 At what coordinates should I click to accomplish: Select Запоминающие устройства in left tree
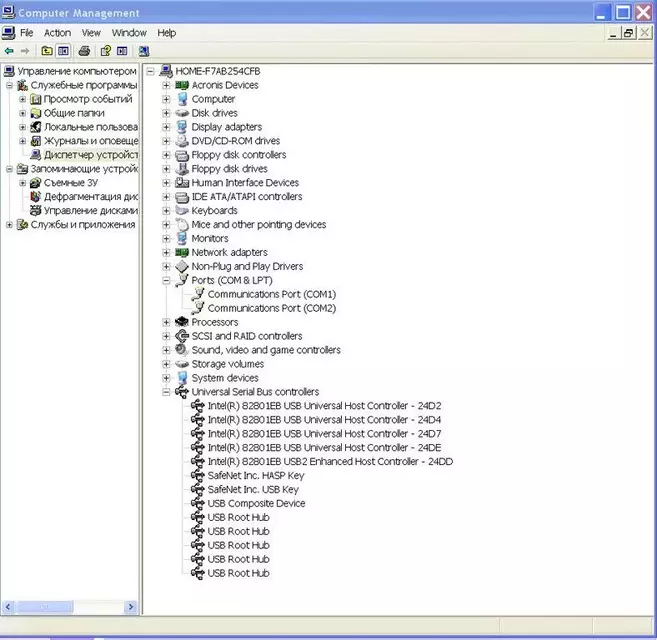pos(84,169)
